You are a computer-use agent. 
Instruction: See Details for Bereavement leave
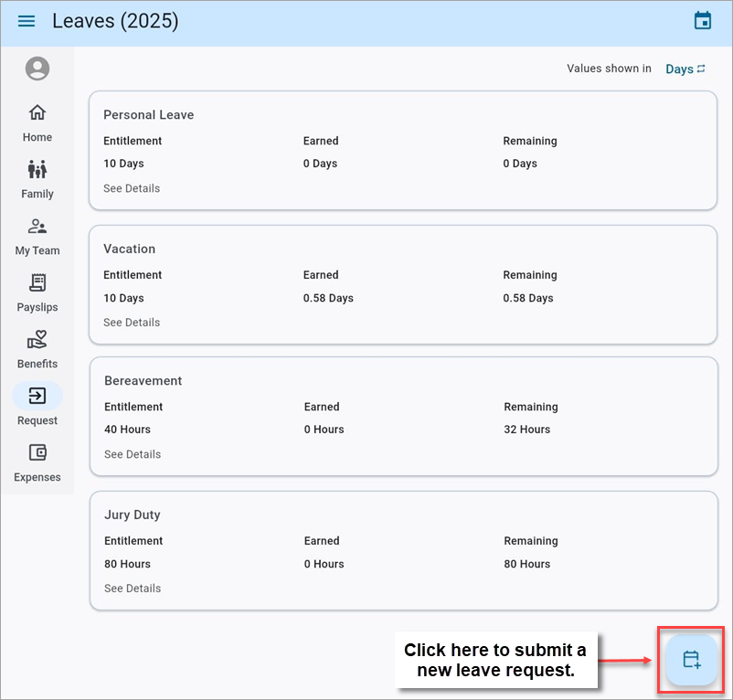[x=133, y=454]
